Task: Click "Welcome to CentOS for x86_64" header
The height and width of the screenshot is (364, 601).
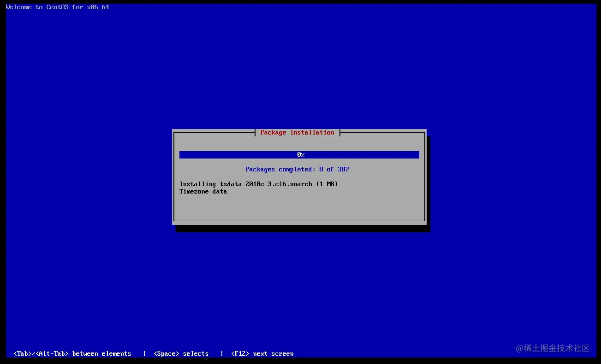Action: [x=58, y=7]
